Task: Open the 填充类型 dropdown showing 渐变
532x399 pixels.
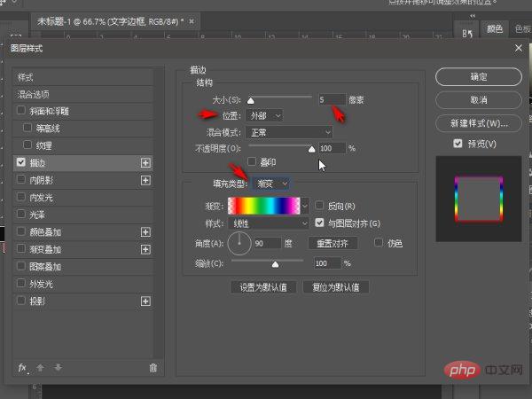Action: 271,184
